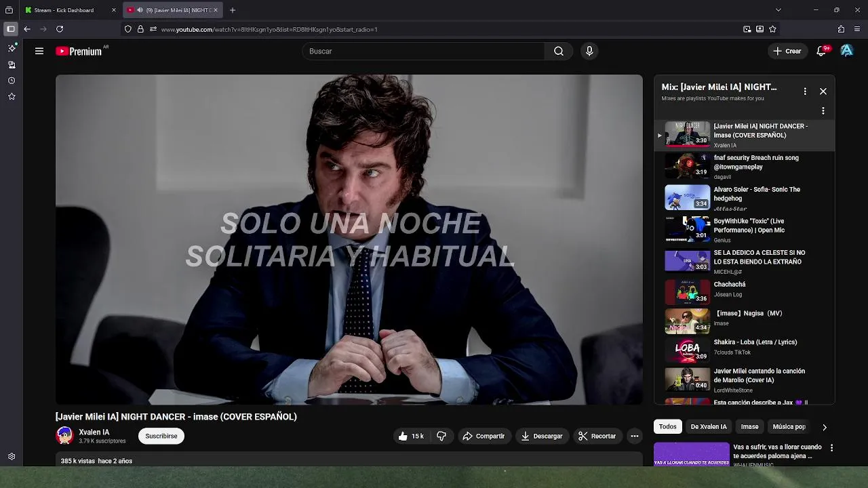Open a new browser tab

pos(233,10)
